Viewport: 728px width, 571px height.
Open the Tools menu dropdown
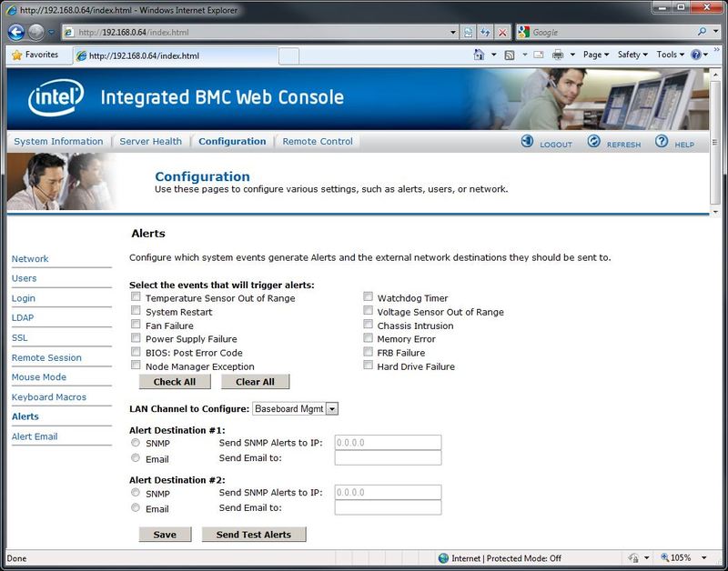click(x=670, y=55)
